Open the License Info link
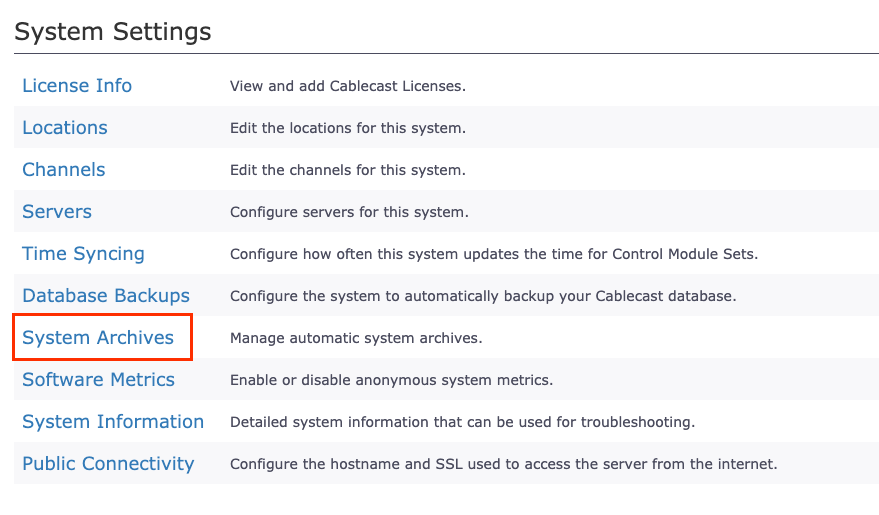This screenshot has width=879, height=515. [77, 86]
